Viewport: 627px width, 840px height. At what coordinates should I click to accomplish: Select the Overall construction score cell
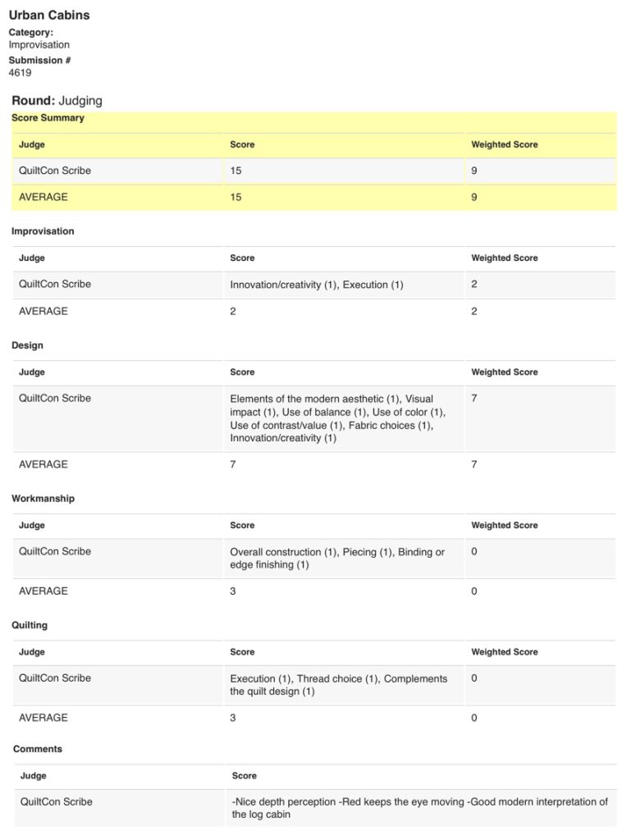(x=337, y=558)
